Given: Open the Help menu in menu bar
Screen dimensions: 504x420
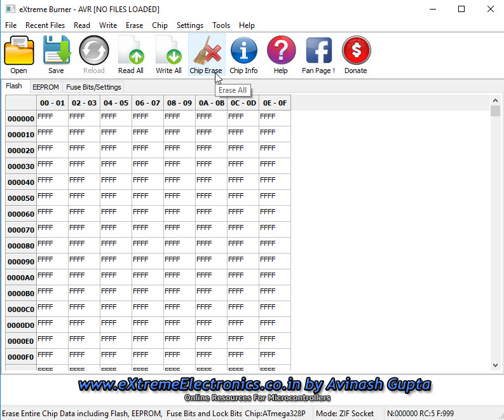Looking at the screenshot, I should point(247,25).
